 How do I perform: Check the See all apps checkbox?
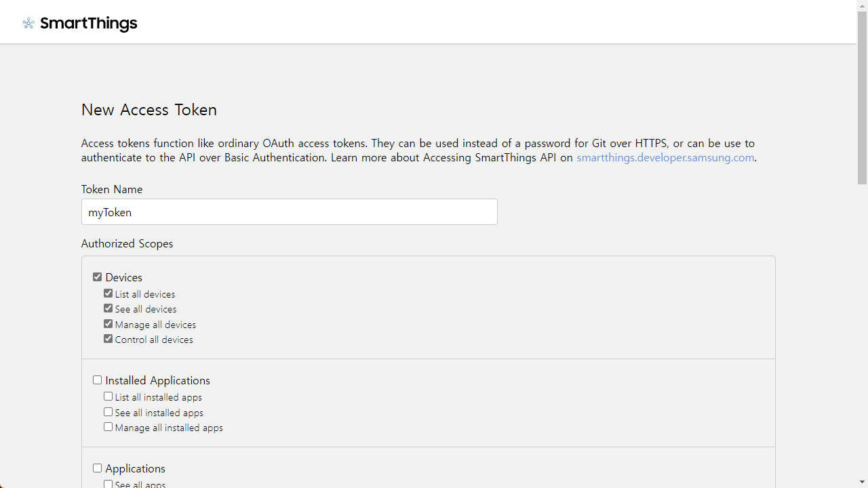108,484
